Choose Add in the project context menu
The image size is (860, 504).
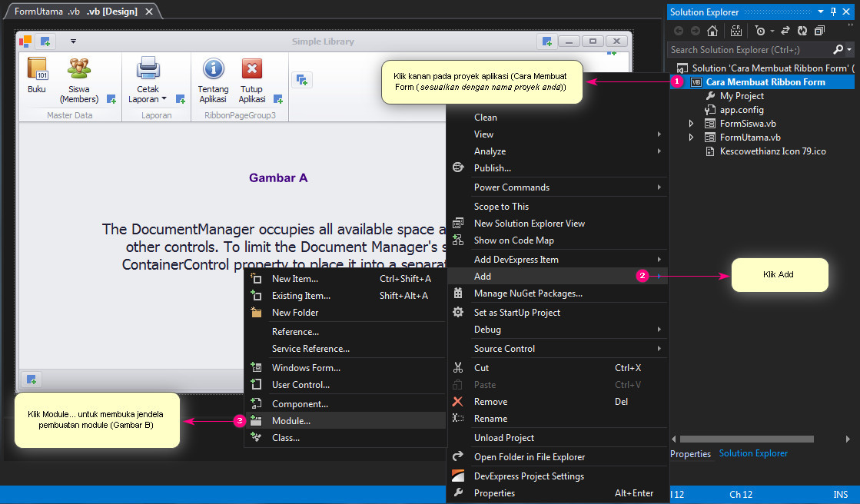pos(558,276)
